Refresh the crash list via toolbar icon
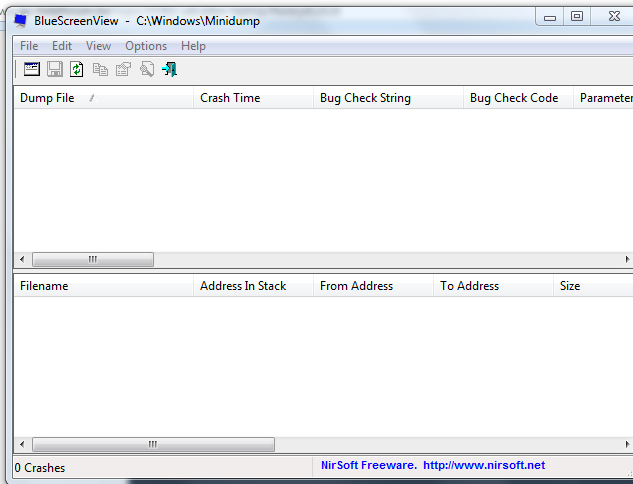The width and height of the screenshot is (633, 484). [x=77, y=69]
